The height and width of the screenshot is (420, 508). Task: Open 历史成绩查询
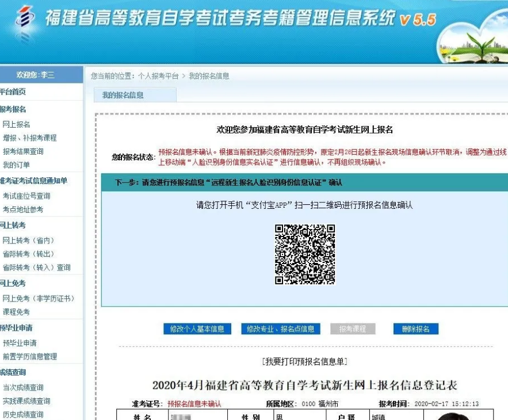click(23, 414)
